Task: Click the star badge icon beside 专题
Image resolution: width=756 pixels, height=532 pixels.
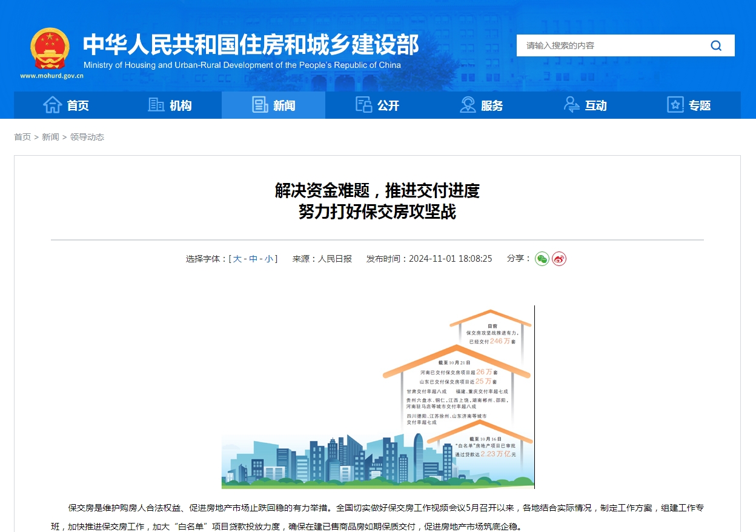Action: 674,104
